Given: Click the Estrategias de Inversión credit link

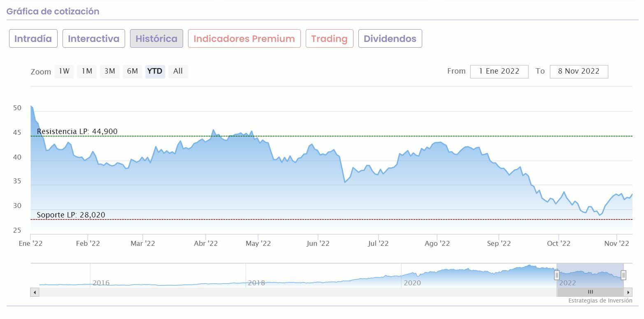Looking at the screenshot, I should pyautogui.click(x=600, y=301).
